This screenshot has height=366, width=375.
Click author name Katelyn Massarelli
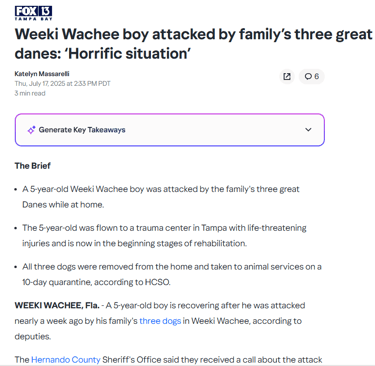42,74
